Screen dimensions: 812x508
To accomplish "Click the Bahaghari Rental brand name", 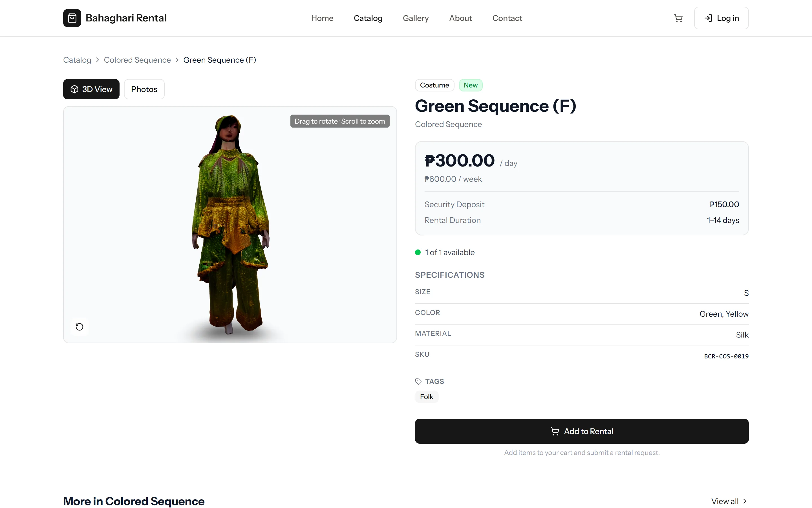I will (126, 18).
